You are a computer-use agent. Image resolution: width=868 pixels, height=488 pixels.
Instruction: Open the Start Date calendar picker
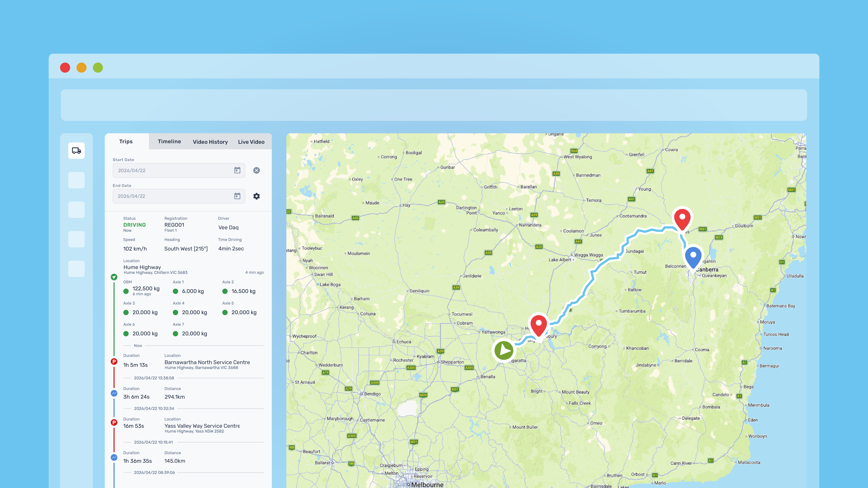click(x=237, y=170)
